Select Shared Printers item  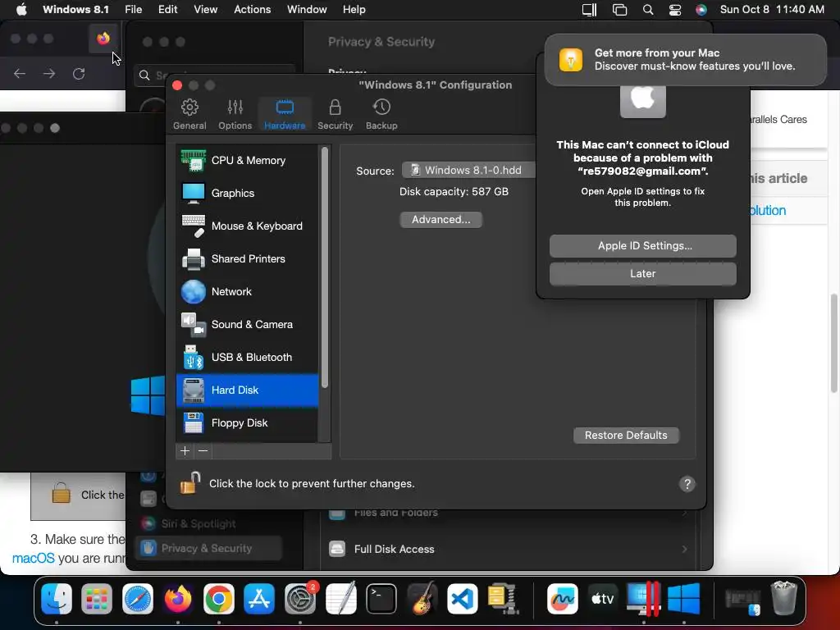[247, 258]
